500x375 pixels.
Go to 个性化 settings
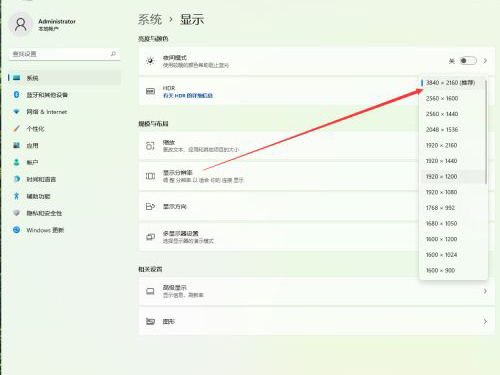(x=64, y=129)
